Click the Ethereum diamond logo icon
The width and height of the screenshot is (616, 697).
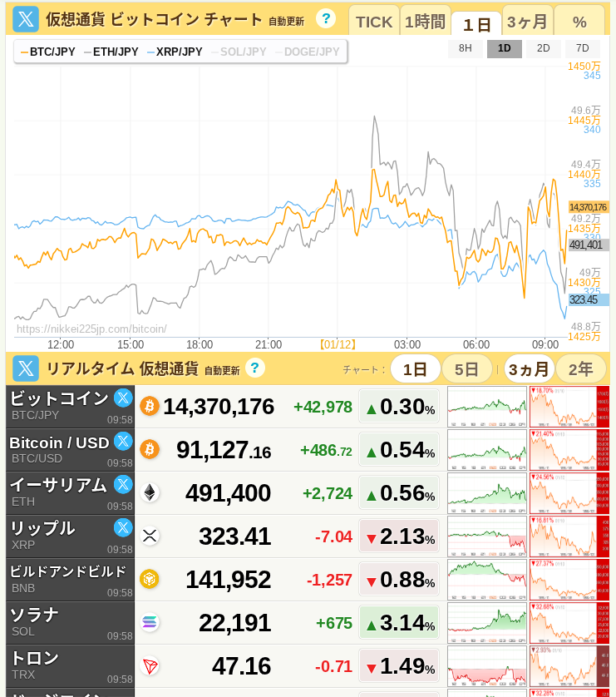pyautogui.click(x=150, y=493)
